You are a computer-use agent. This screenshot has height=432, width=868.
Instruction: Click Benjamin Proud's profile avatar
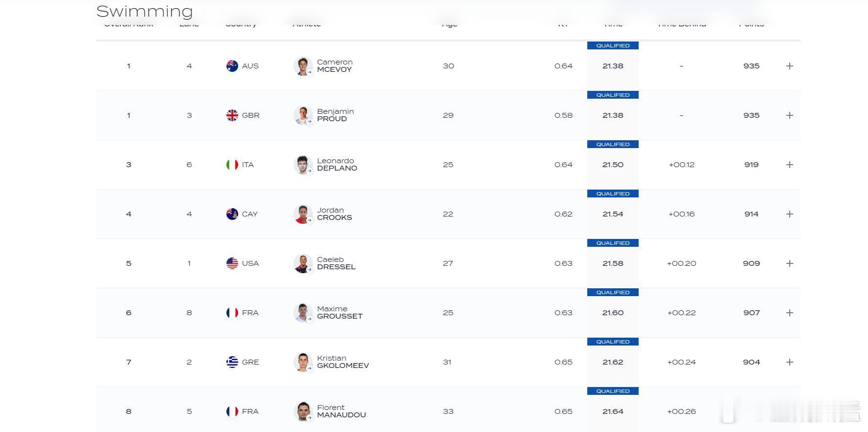303,115
